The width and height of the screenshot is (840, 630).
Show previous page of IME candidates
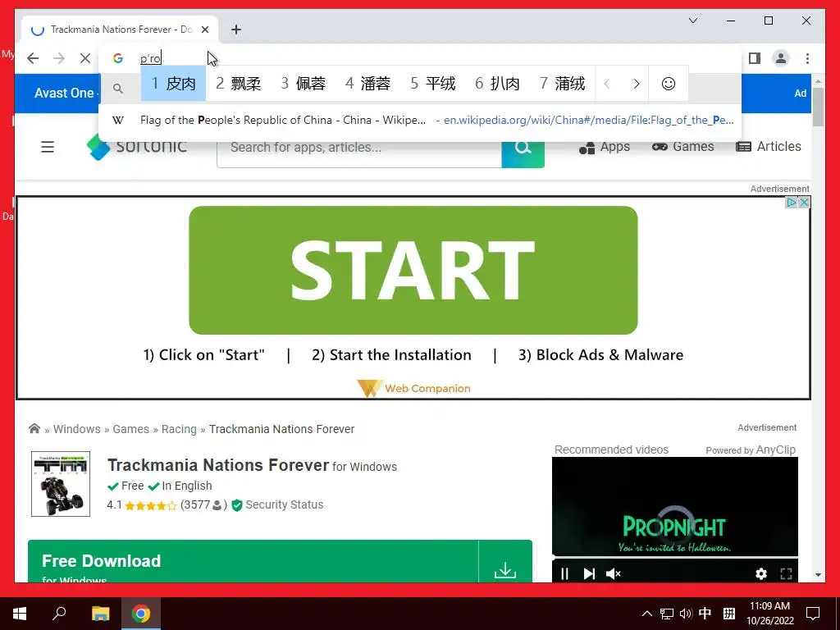[x=607, y=84]
